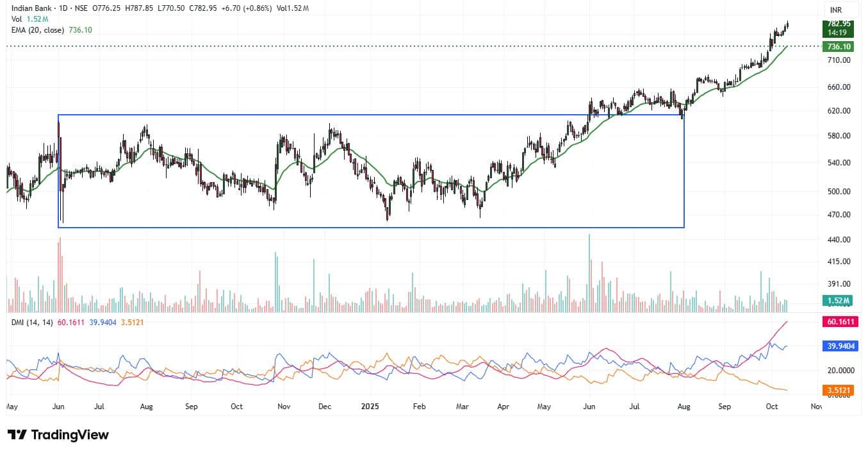This screenshot has width=868, height=454.
Task: Click the 1.52 M volume axis label
Action: point(839,300)
